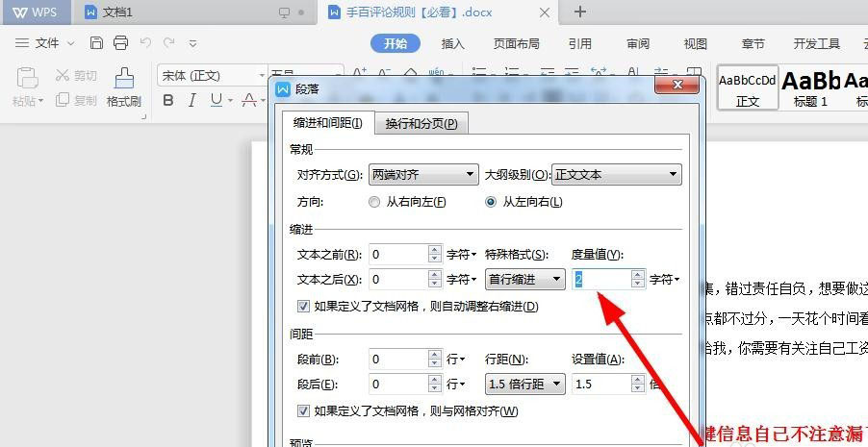The height and width of the screenshot is (447, 868).
Task: Open 行 unit dropdown beside 段后
Action: (x=456, y=384)
